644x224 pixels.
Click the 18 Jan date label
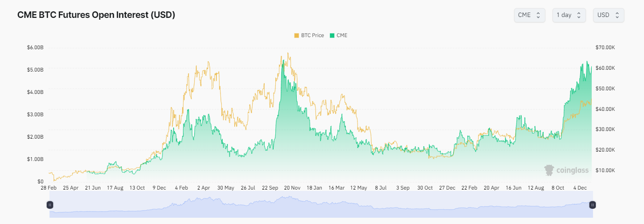tap(315, 188)
